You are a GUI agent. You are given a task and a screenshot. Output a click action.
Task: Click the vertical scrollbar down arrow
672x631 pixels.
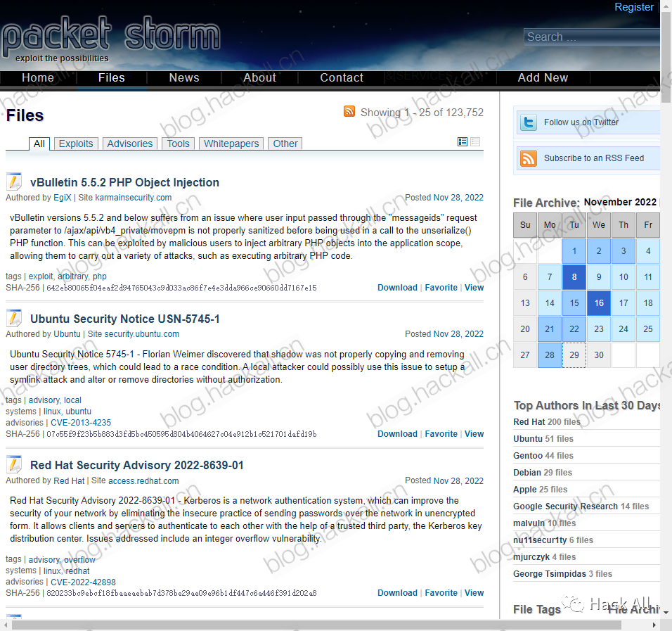[x=666, y=613]
